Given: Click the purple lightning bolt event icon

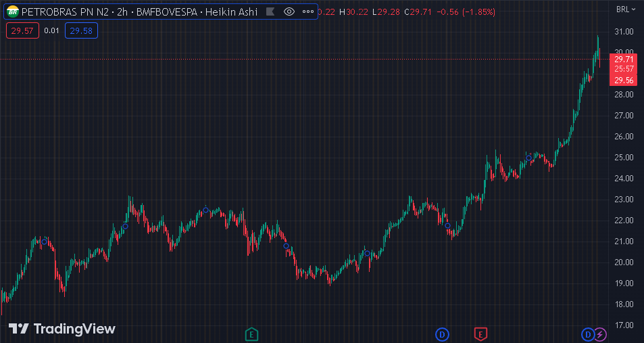Looking at the screenshot, I should [600, 334].
